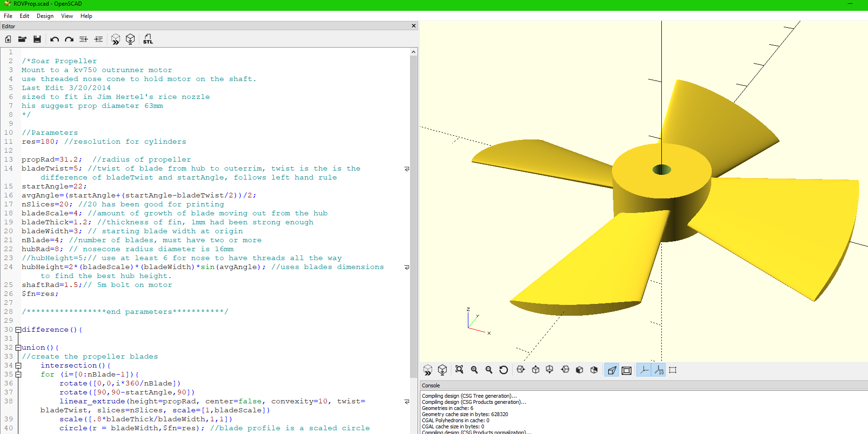The height and width of the screenshot is (434, 868).
Task: Undo the last editor change
Action: point(55,39)
